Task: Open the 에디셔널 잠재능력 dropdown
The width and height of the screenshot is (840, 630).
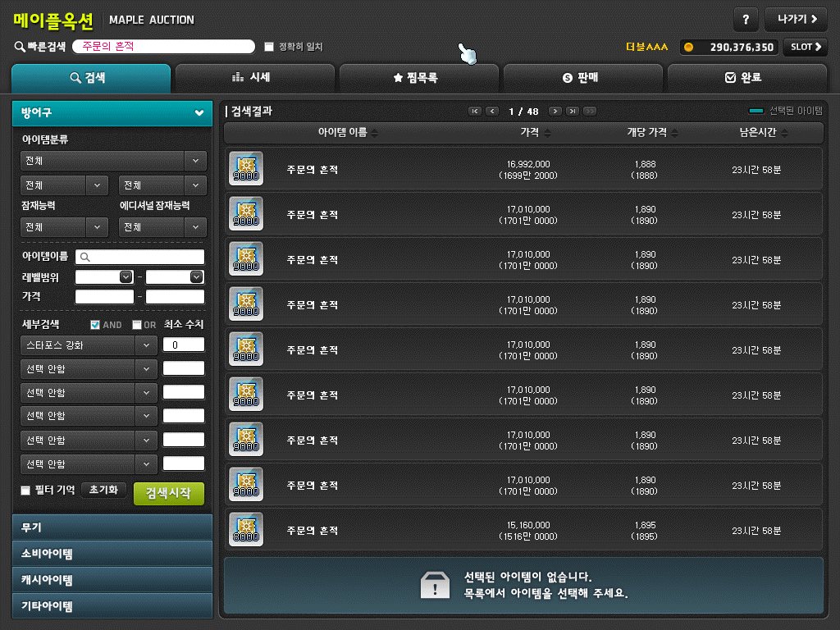Action: (162, 227)
